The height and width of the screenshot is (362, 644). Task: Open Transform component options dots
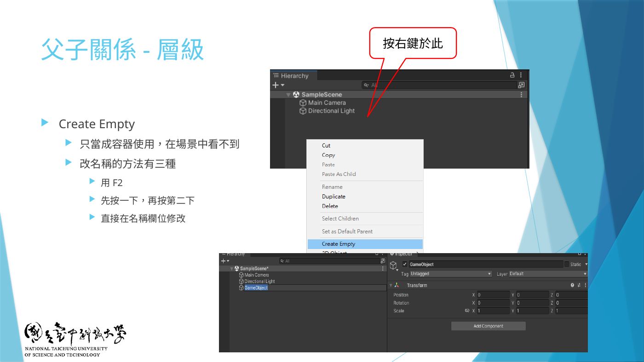585,285
